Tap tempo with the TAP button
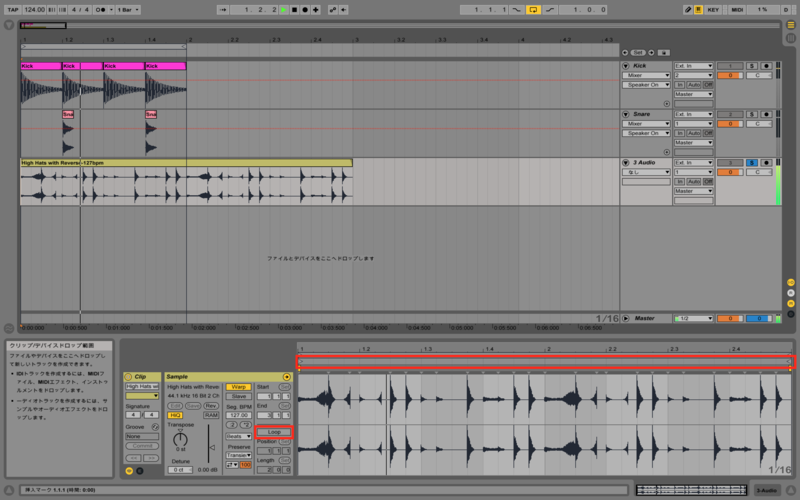The width and height of the screenshot is (800, 500). tap(13, 10)
